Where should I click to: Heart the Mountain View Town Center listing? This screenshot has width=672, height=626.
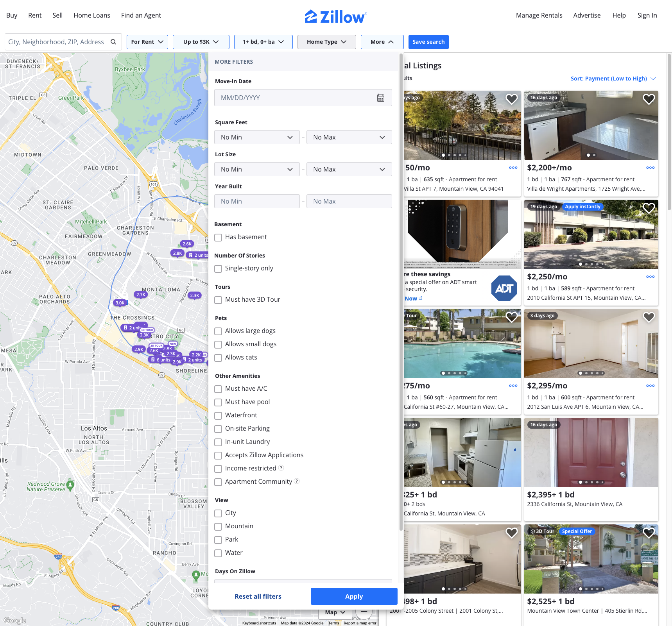649,533
